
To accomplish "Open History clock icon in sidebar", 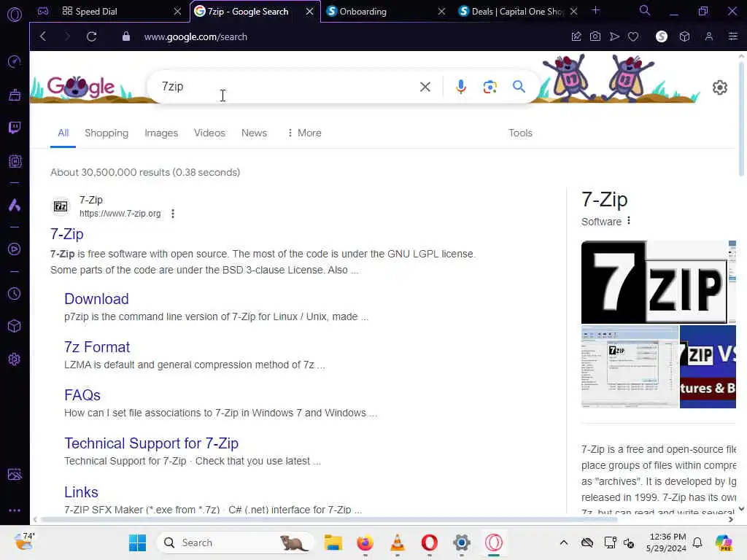I will (15, 293).
